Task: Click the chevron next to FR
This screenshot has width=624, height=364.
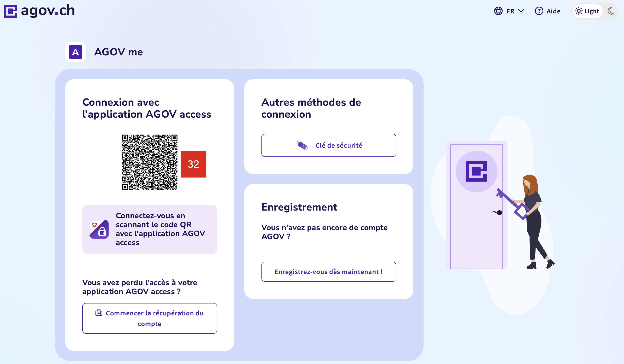Action: coord(521,11)
